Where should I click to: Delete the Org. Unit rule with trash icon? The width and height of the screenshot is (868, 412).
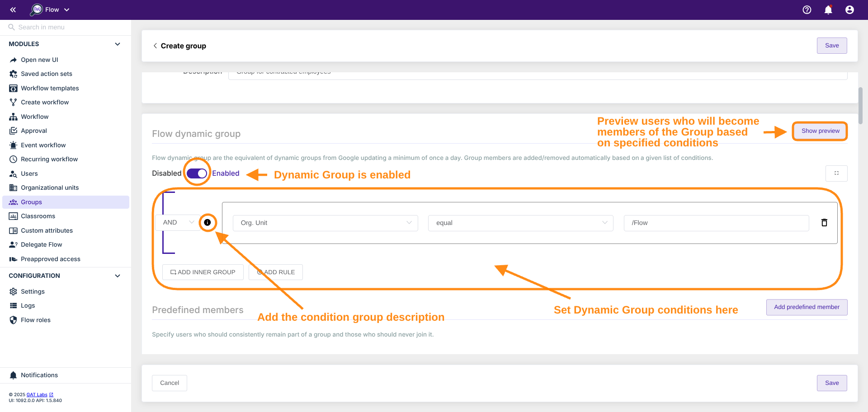(824, 222)
